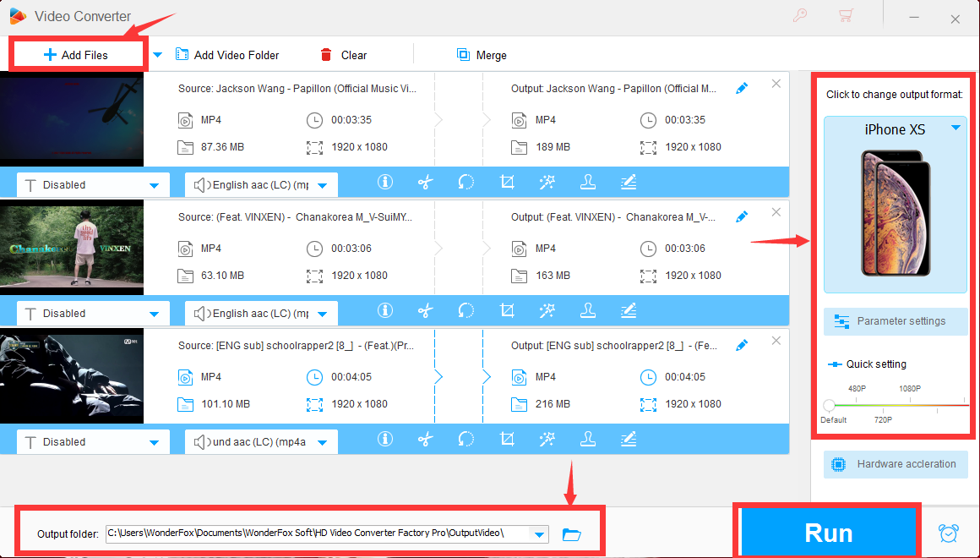Click the watermark stamp icon for Chanakorea video
Image resolution: width=980 pixels, height=558 pixels.
coord(587,311)
